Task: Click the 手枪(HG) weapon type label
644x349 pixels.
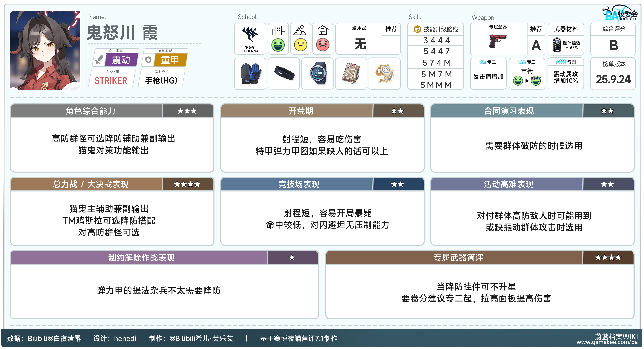Action: [161, 81]
